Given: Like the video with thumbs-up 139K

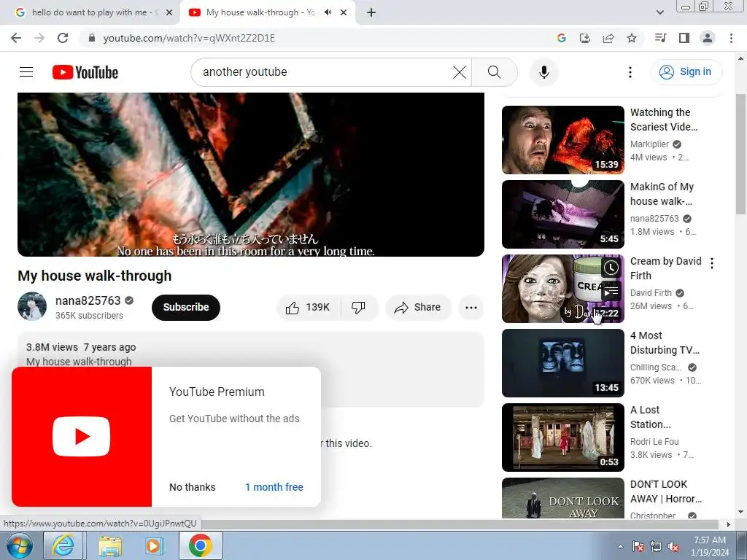Looking at the screenshot, I should pos(309,308).
